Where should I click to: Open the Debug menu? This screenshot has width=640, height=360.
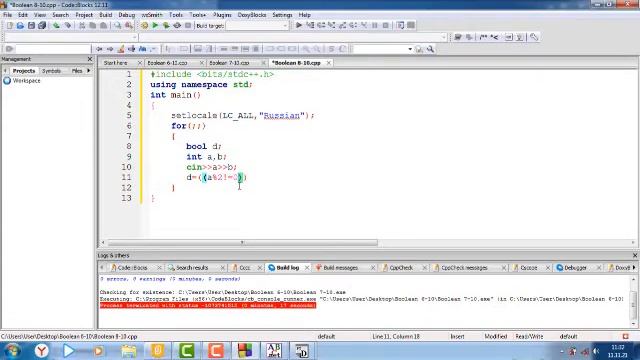[x=127, y=15]
